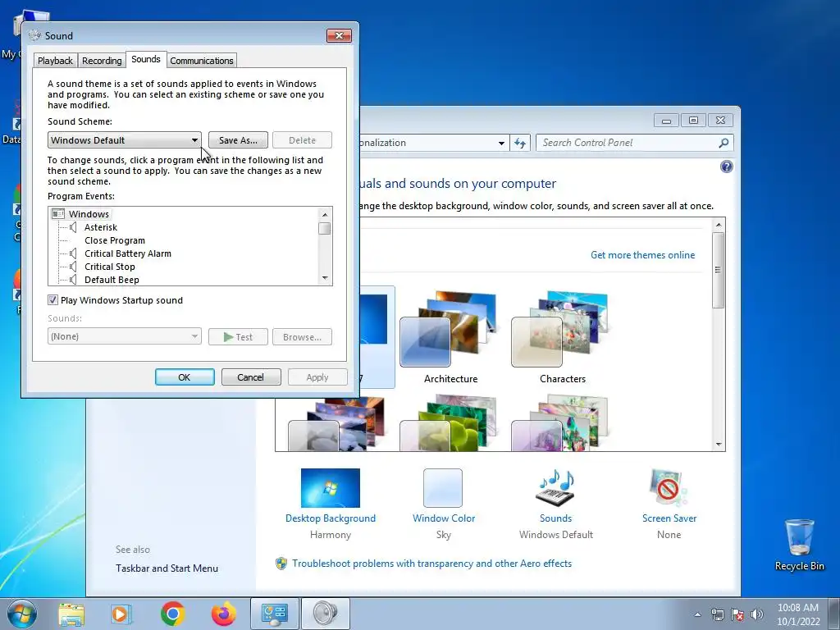Click the magnifier search icon in Control Panel
This screenshot has width=840, height=630.
[x=724, y=143]
